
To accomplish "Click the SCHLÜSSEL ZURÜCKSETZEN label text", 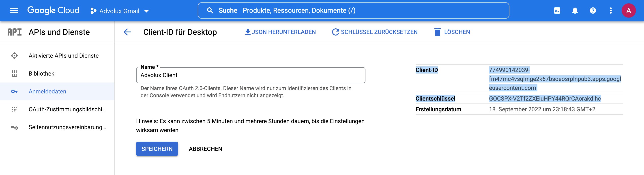I will pos(379,32).
